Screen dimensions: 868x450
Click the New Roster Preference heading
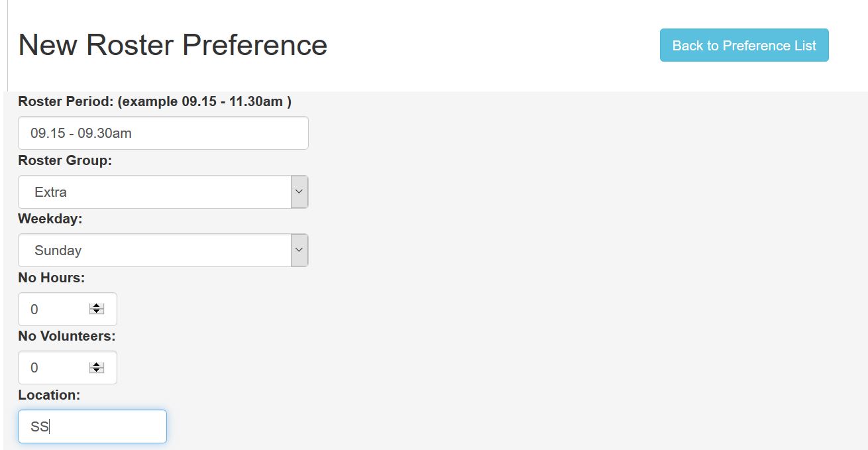point(173,45)
